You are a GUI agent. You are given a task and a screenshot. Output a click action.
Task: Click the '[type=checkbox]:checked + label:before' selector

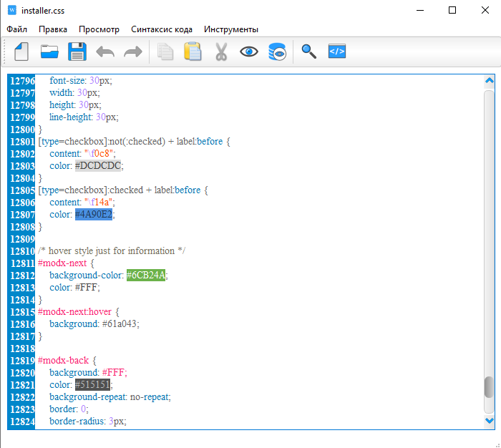coord(120,190)
